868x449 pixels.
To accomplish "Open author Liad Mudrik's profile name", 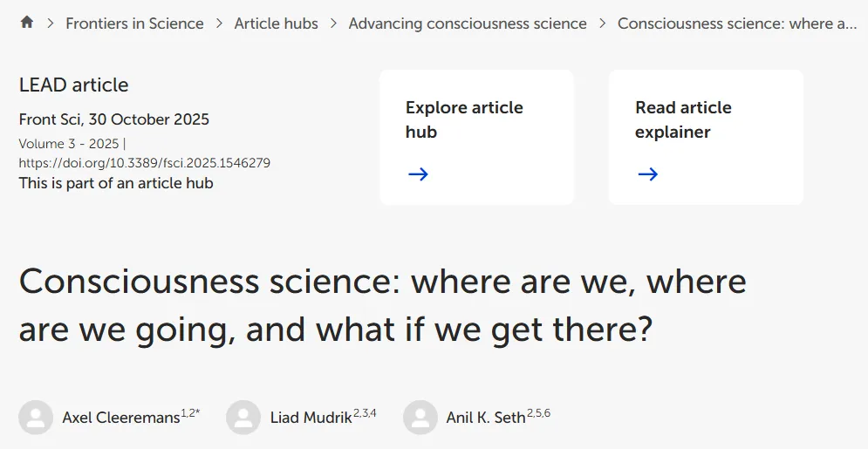I will coord(311,418).
